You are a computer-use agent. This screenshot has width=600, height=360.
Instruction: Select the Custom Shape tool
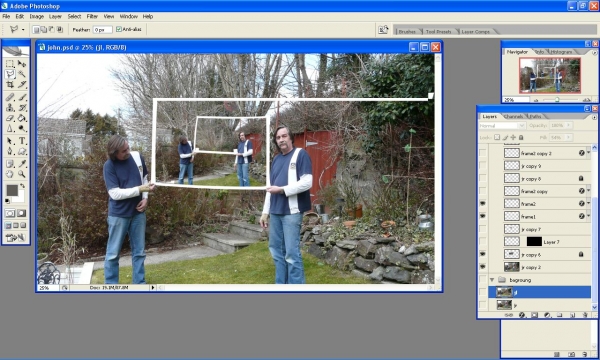coord(22,151)
